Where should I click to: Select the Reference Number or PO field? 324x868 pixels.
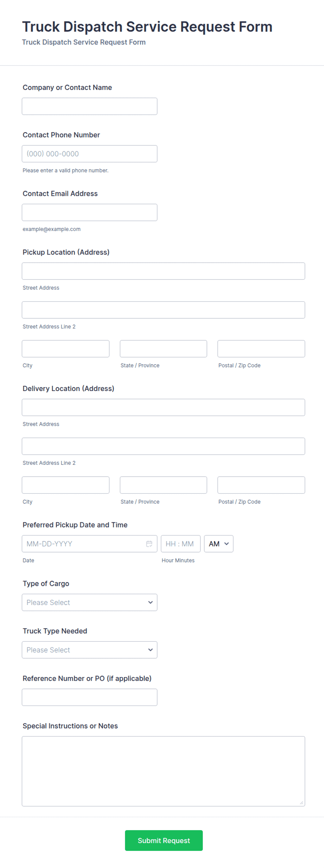[90, 697]
